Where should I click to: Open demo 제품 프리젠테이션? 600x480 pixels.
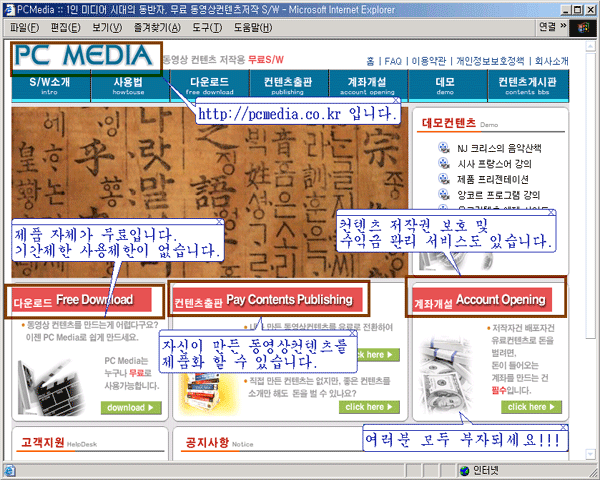point(493,179)
